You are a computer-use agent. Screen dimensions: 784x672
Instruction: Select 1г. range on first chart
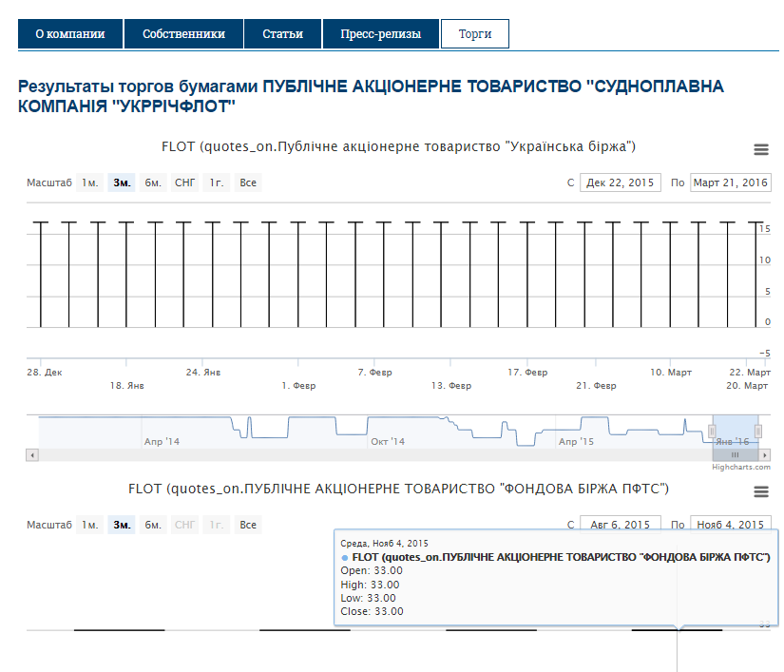tap(217, 182)
